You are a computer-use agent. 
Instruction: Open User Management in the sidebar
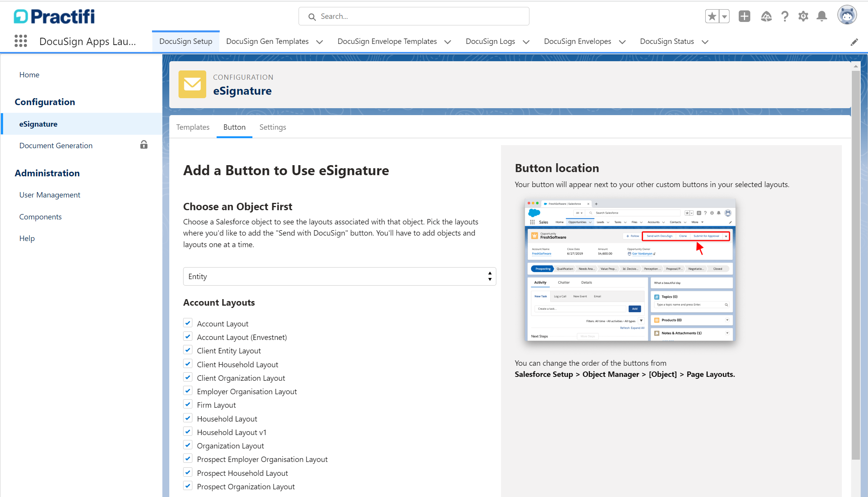50,195
